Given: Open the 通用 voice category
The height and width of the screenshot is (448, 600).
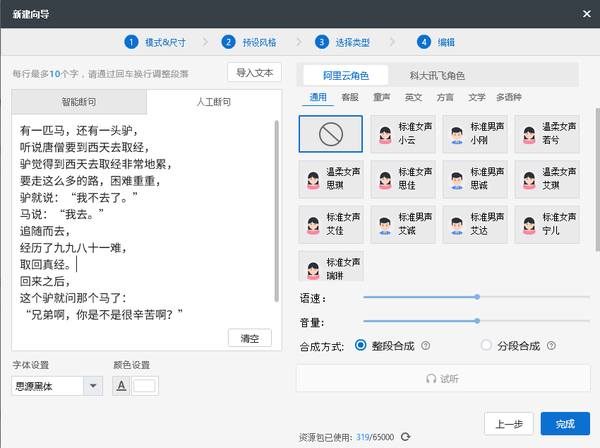Looking at the screenshot, I should pyautogui.click(x=318, y=98).
